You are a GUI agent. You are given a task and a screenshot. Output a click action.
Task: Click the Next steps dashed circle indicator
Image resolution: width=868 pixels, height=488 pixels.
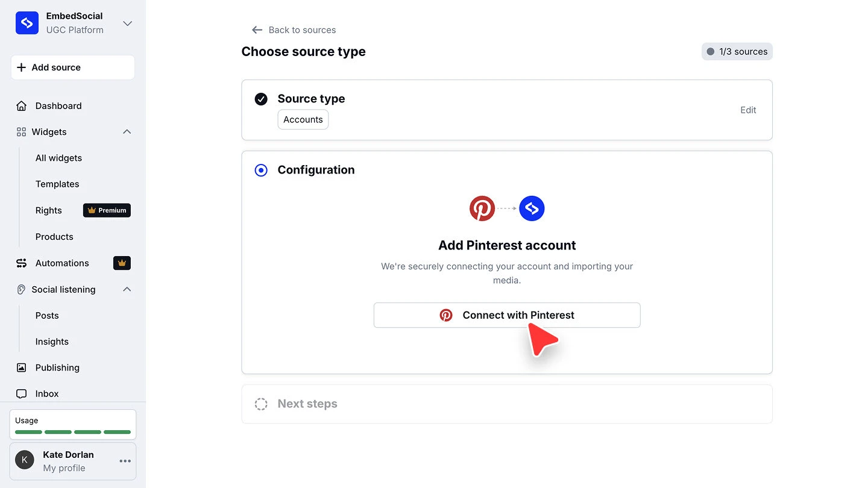[261, 404]
